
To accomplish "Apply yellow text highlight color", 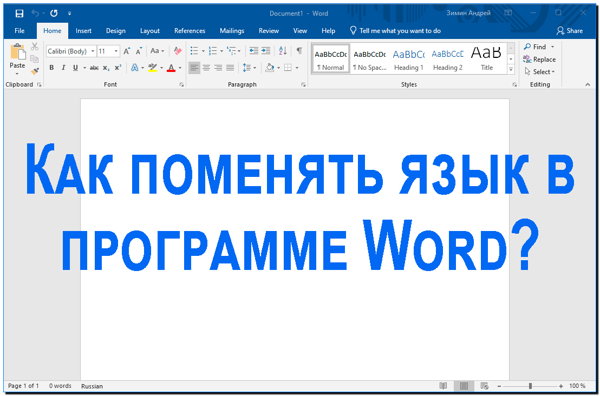I will coord(153,68).
